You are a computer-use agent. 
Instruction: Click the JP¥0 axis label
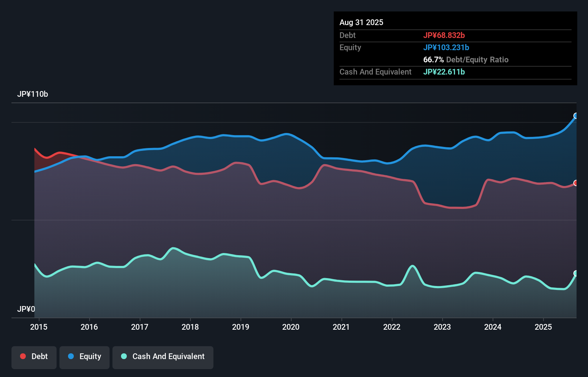pyautogui.click(x=25, y=309)
